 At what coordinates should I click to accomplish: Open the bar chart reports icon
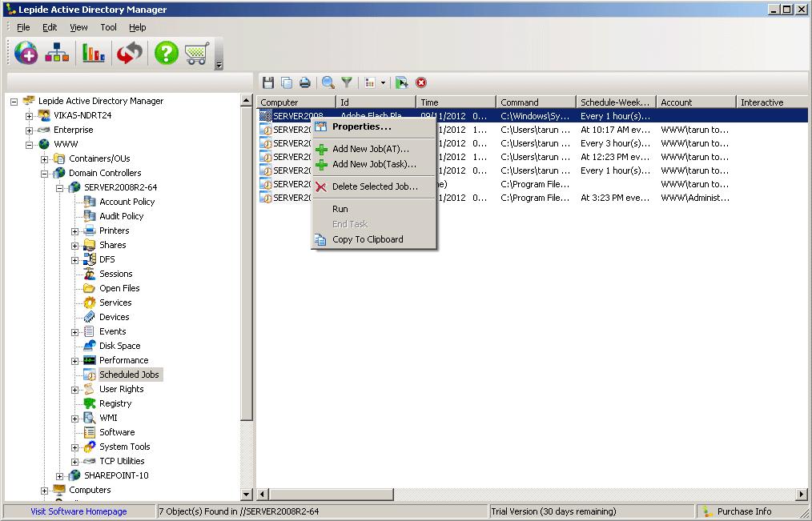pyautogui.click(x=93, y=53)
